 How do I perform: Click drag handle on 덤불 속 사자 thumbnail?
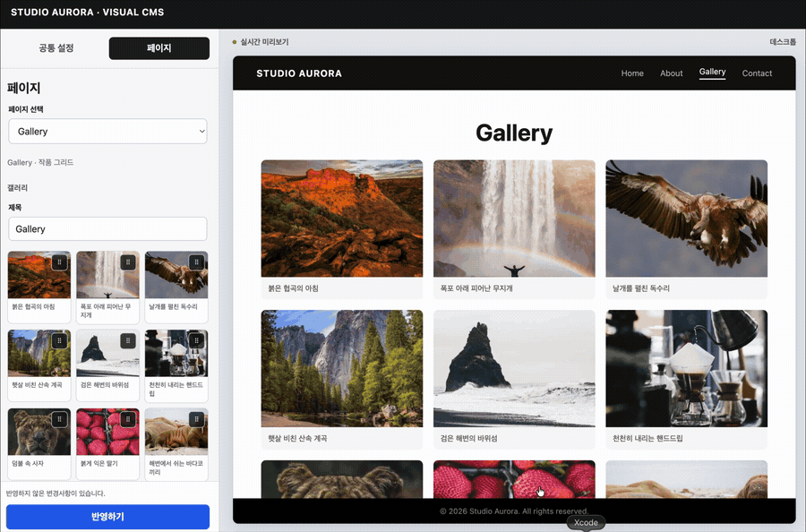click(x=60, y=419)
